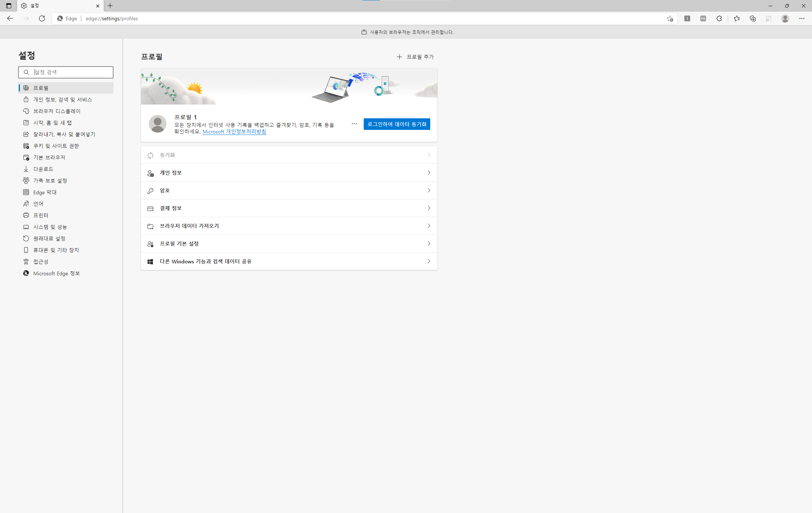
Task: Click 프로필 추가 button
Action: pyautogui.click(x=415, y=57)
